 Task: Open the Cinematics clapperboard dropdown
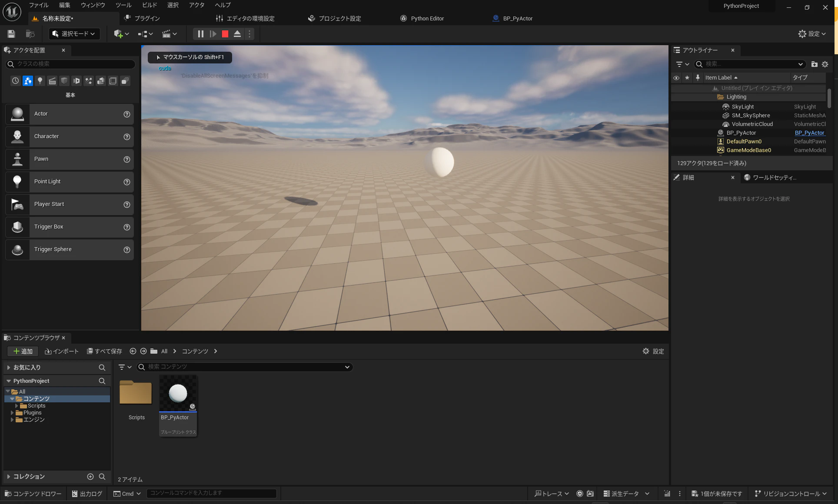pyautogui.click(x=169, y=34)
